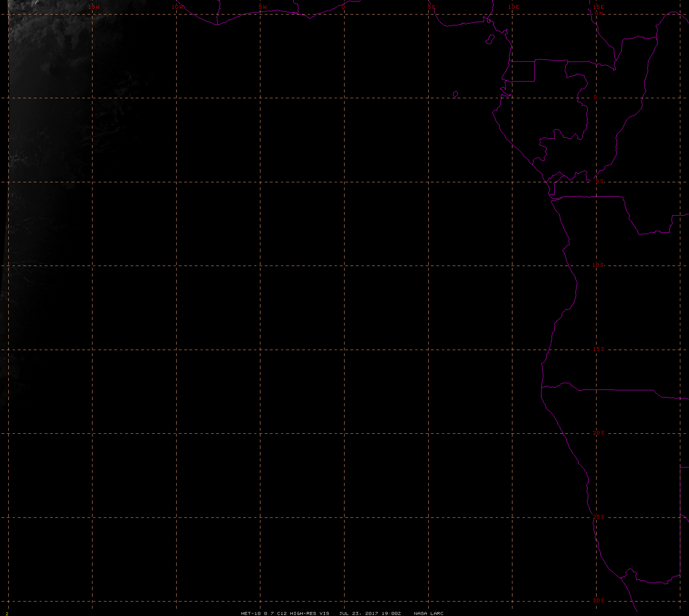Viewport: 689px width, 616px height.
Task: Click the NASA LARC credit text
Action: pos(429,613)
